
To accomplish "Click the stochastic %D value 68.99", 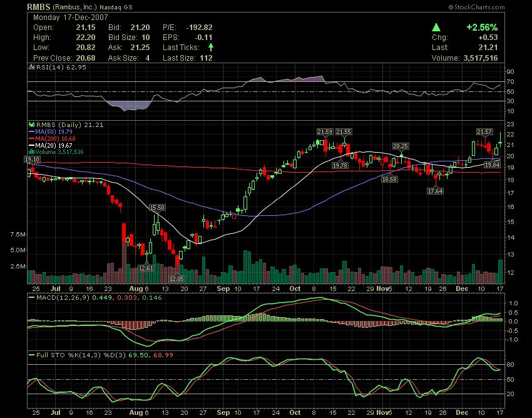I will pyautogui.click(x=163, y=355).
